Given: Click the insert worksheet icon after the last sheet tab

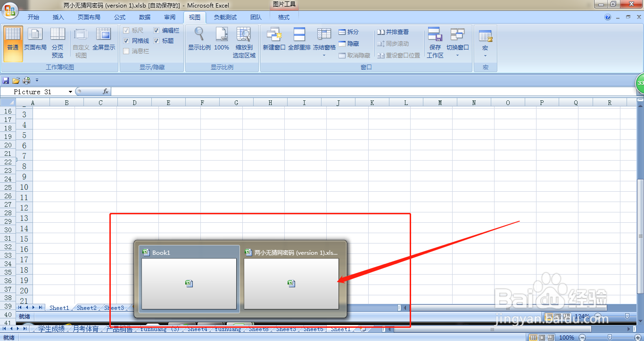Looking at the screenshot, I should (362, 329).
